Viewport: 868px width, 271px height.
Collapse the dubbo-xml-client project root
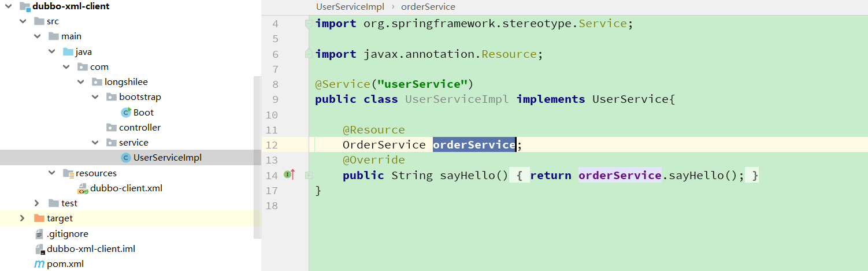point(9,6)
